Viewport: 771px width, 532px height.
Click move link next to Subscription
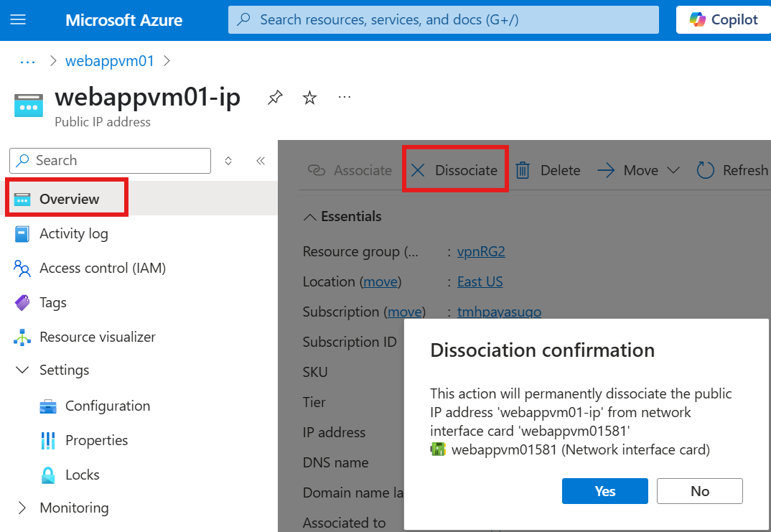405,312
